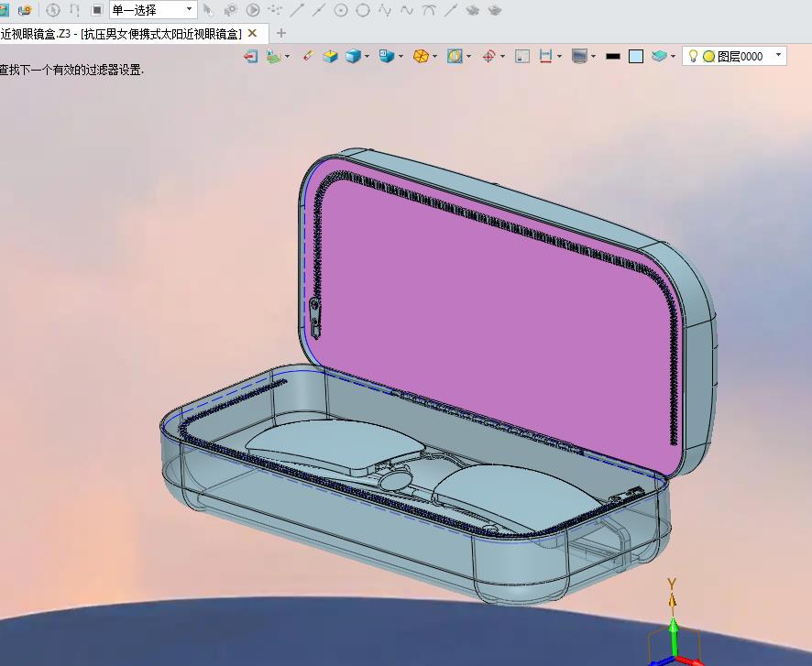Click the light blue face color swatch

click(x=636, y=56)
